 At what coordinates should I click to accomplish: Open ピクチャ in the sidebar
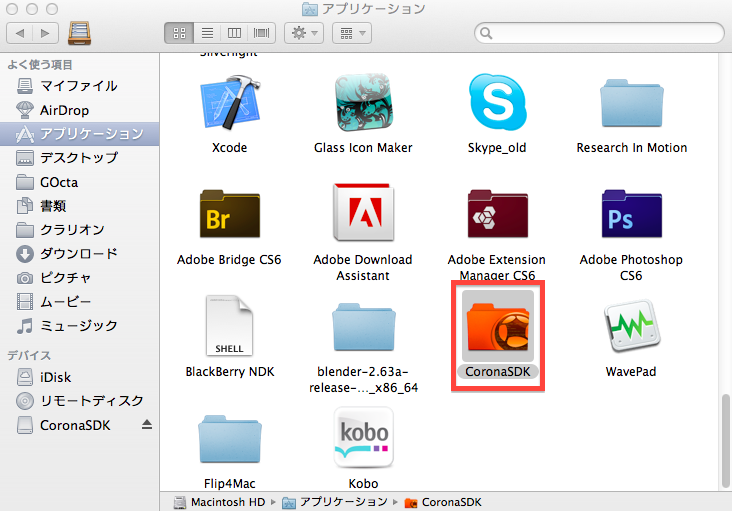(79, 278)
